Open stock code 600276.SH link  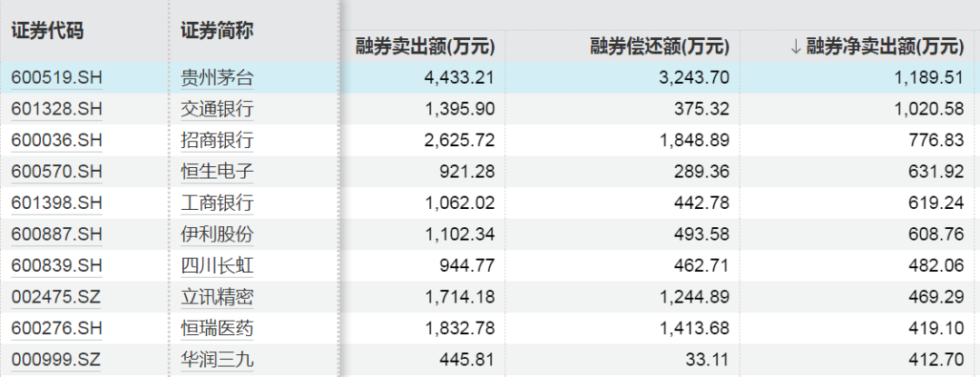click(x=56, y=328)
